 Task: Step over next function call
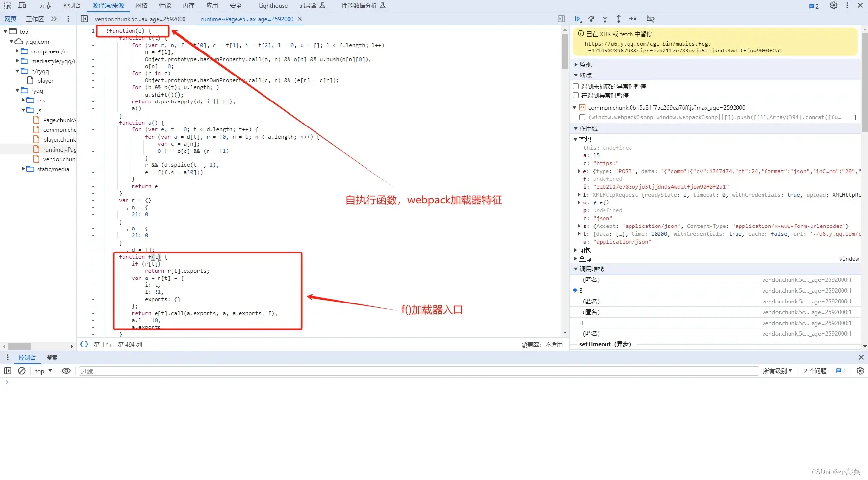[592, 19]
